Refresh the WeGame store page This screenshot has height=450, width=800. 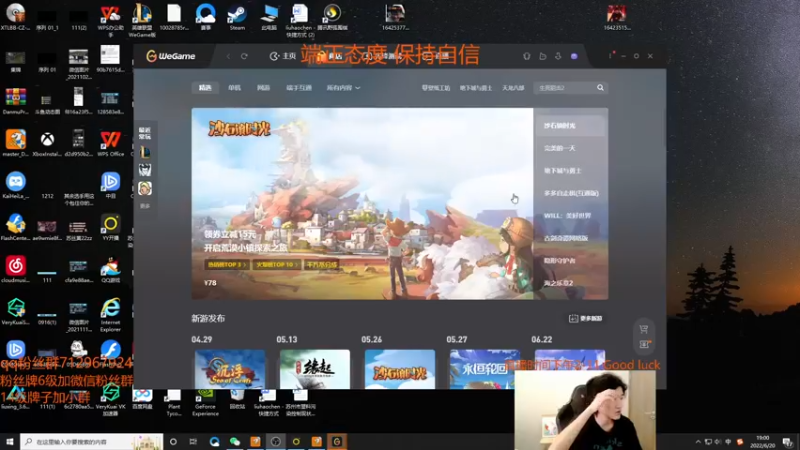[x=244, y=56]
